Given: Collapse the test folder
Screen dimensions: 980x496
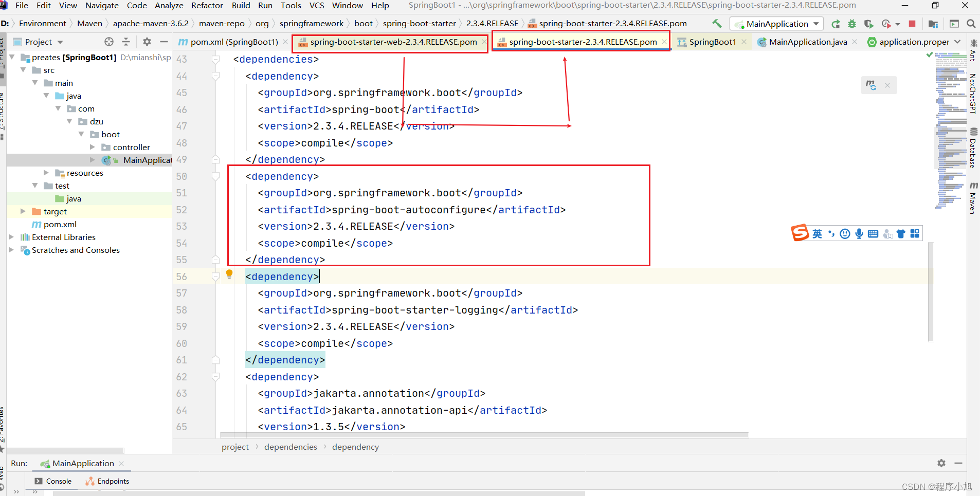Looking at the screenshot, I should pyautogui.click(x=35, y=186).
